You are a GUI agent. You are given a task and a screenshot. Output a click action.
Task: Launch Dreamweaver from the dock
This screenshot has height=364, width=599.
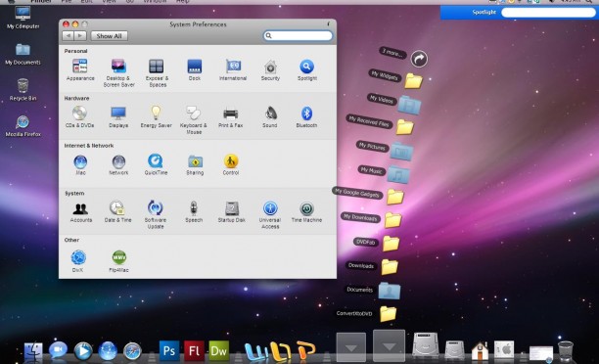click(x=219, y=350)
